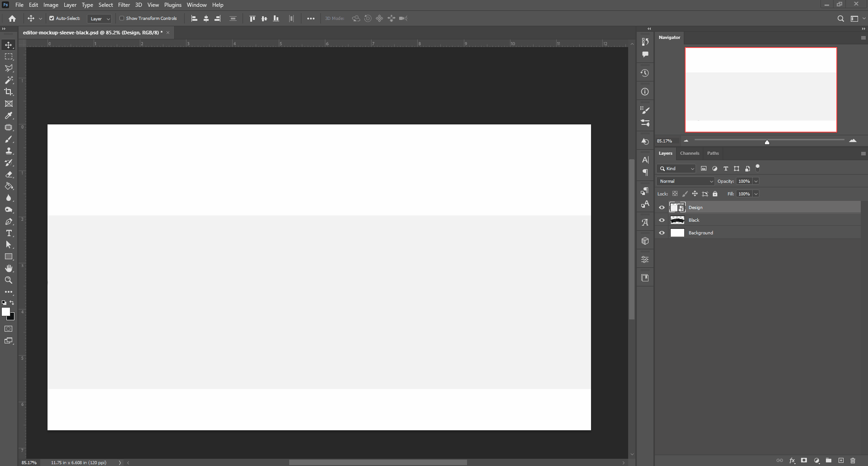This screenshot has width=868, height=466.
Task: Open the blend mode dropdown showing Normal
Action: pos(685,181)
